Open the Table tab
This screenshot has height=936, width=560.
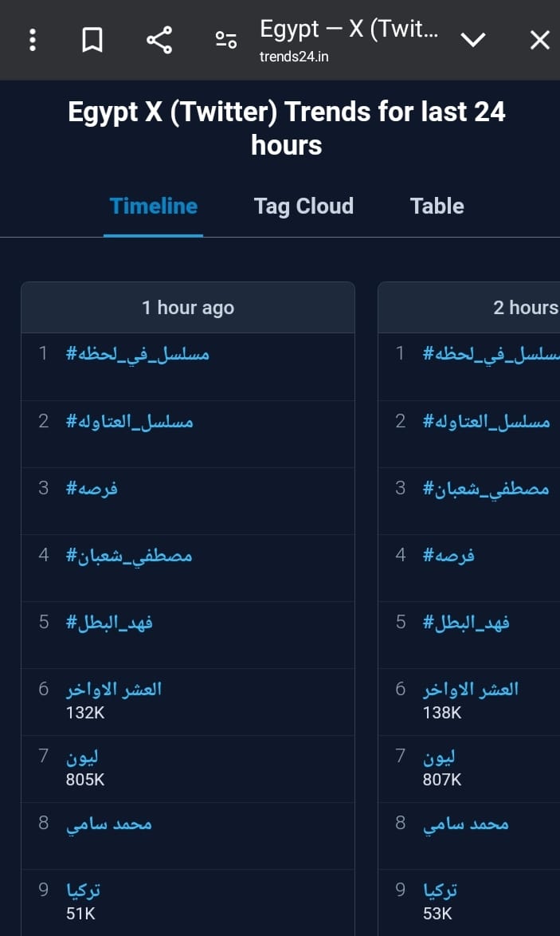[x=437, y=206]
